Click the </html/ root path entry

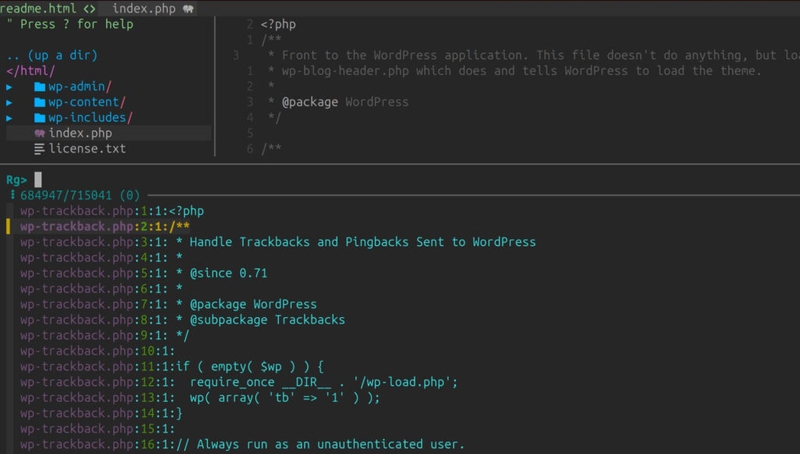tap(31, 71)
